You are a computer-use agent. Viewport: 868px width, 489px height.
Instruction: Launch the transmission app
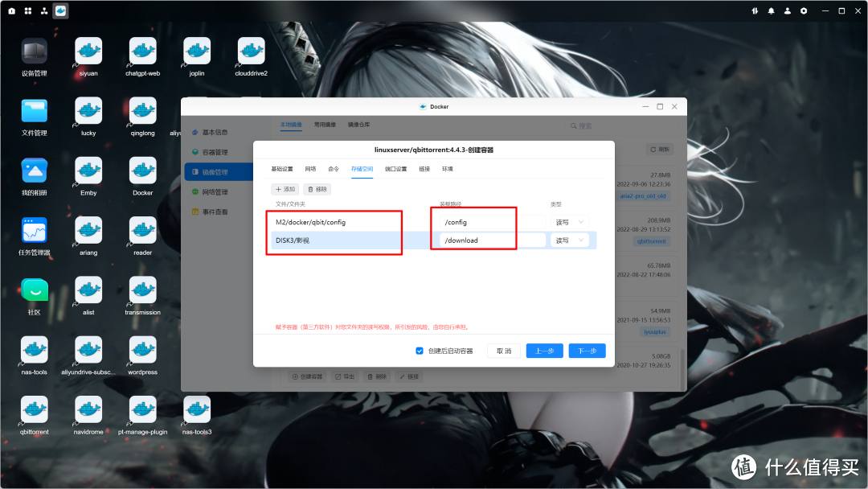pyautogui.click(x=141, y=290)
